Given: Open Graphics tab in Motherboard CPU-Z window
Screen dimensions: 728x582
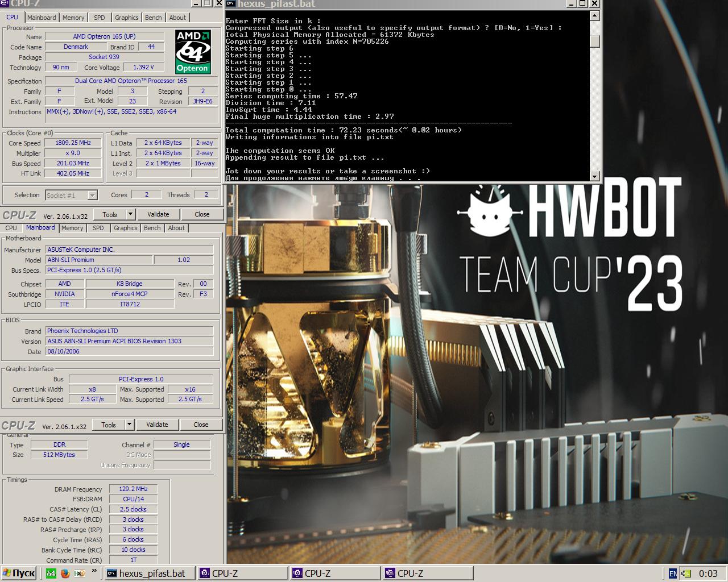Looking at the screenshot, I should coord(125,228).
